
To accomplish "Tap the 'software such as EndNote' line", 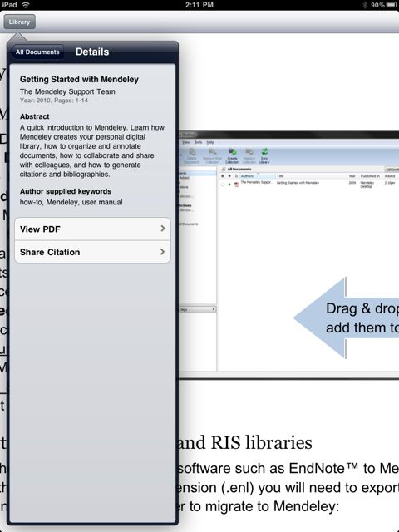I will tap(288, 469).
